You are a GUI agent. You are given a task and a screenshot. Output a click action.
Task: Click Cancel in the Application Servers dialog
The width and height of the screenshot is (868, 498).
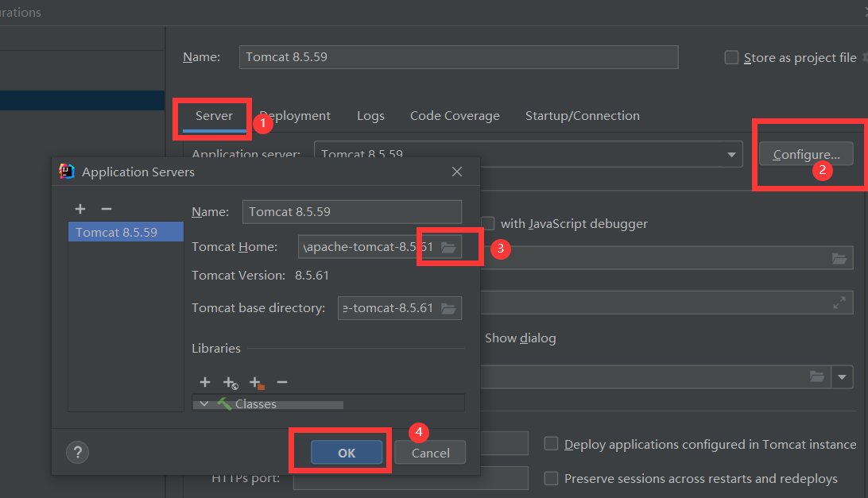pos(430,453)
